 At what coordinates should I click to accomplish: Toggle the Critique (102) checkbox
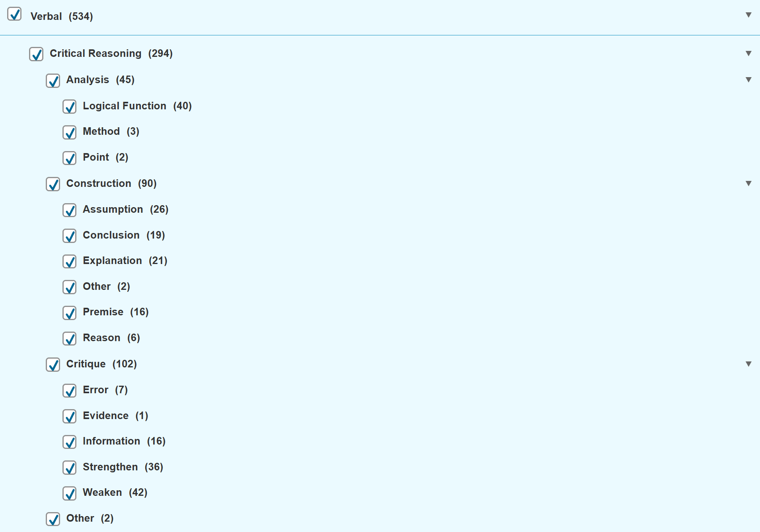(x=53, y=365)
